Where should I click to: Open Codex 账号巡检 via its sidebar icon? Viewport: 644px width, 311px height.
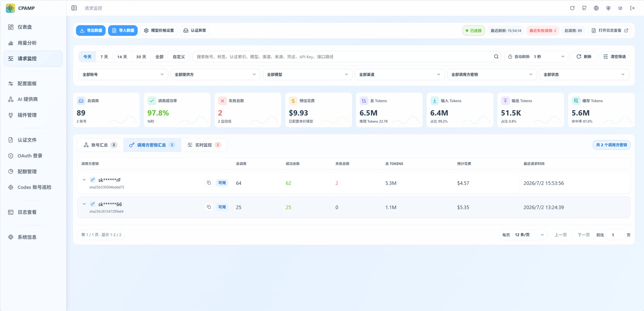click(x=11, y=187)
